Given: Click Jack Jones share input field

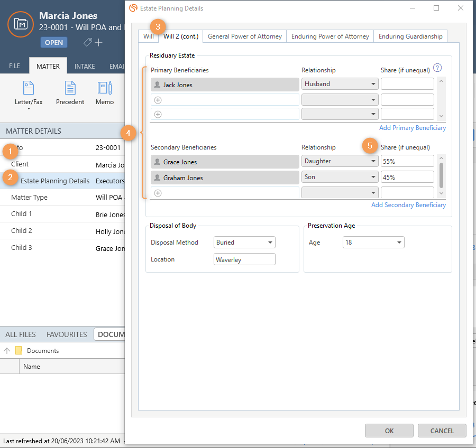Looking at the screenshot, I should pos(407,84).
